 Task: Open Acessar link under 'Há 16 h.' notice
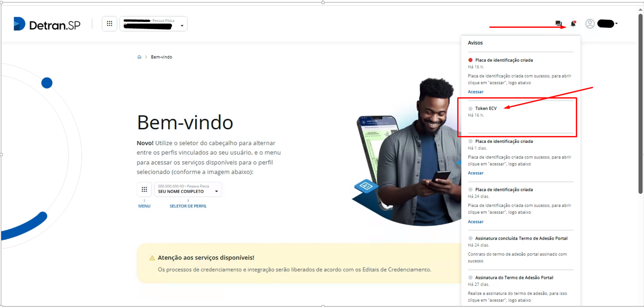(x=476, y=92)
